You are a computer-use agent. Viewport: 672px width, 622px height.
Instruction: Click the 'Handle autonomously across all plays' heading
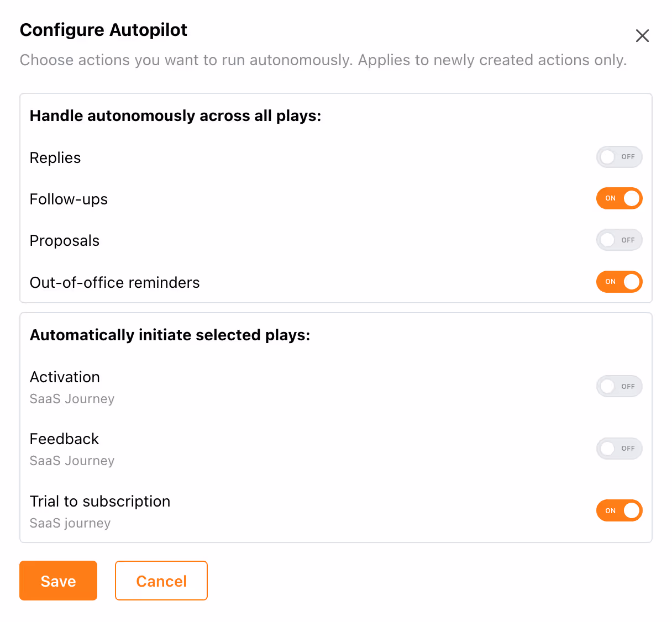175,116
